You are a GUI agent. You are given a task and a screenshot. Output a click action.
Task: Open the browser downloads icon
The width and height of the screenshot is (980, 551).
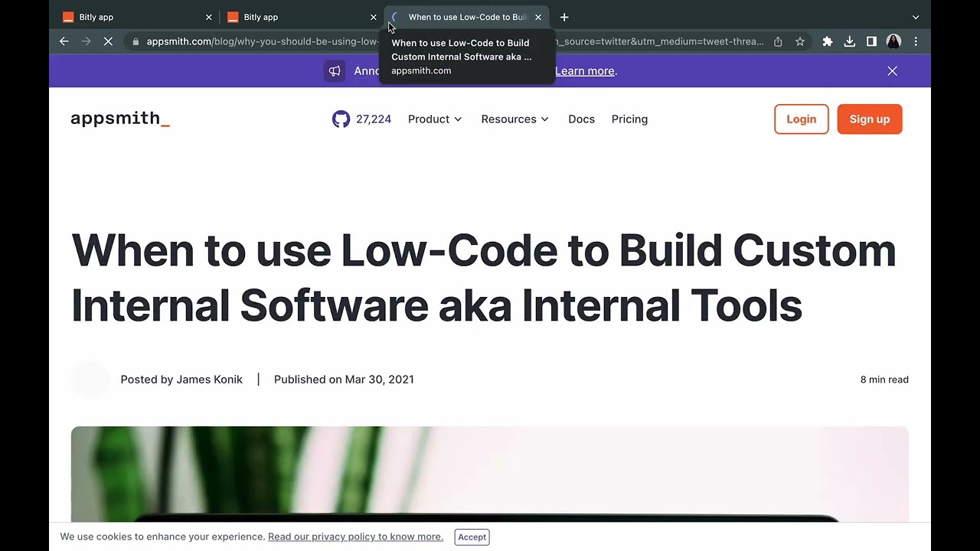click(x=849, y=41)
